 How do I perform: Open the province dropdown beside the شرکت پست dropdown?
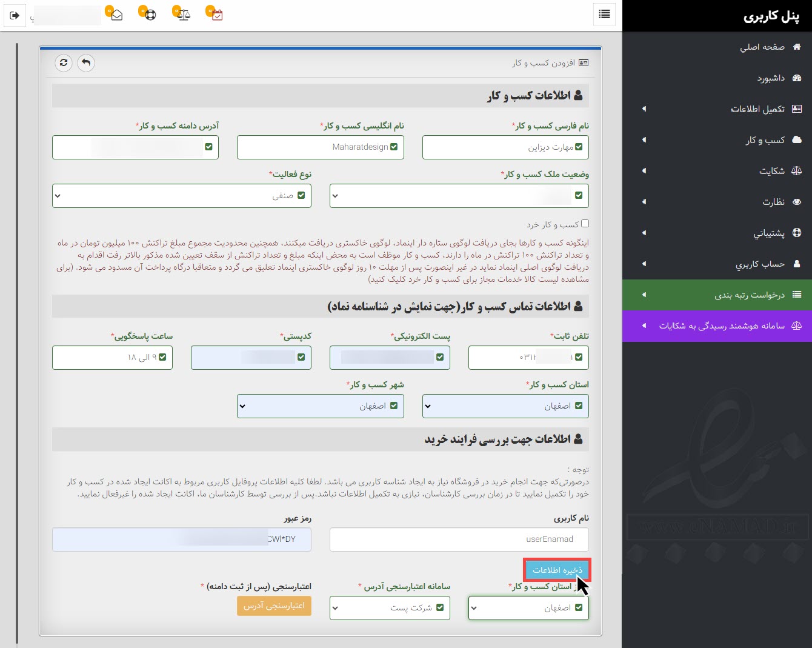point(528,608)
